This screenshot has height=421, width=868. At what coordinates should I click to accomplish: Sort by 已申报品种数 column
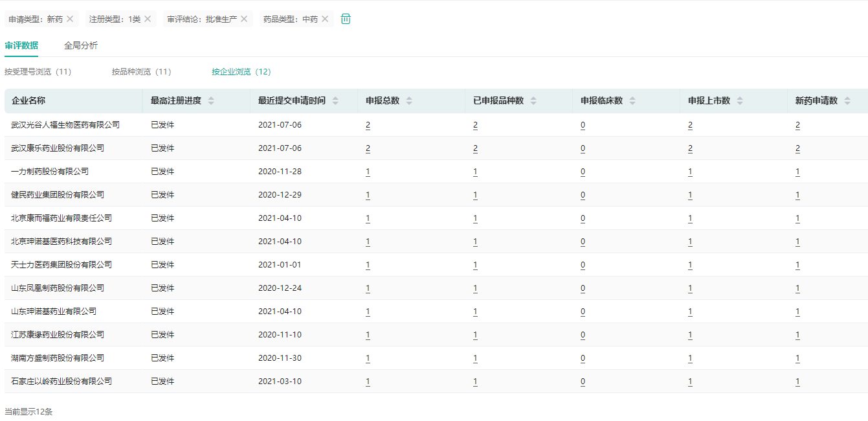[533, 101]
